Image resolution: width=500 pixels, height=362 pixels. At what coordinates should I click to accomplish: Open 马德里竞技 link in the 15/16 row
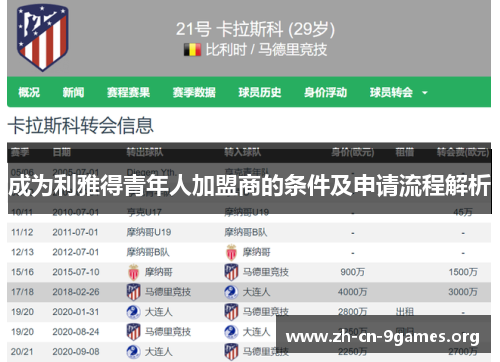coord(265,272)
